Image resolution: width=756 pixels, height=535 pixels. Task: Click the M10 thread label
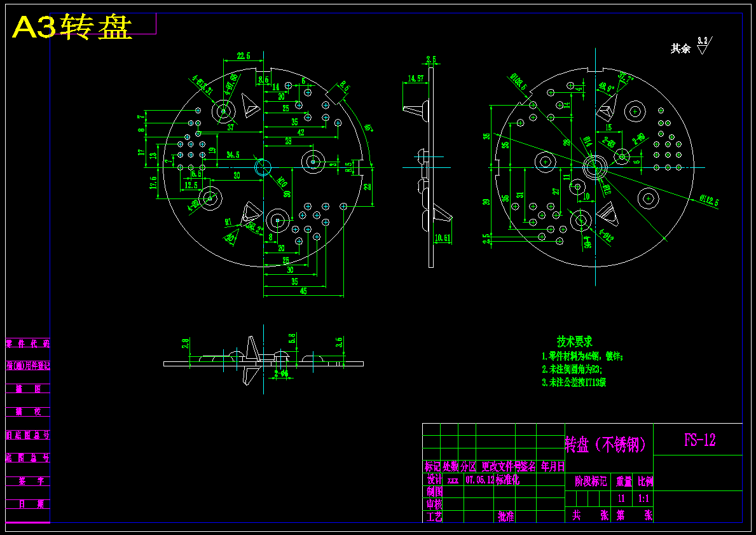[282, 182]
